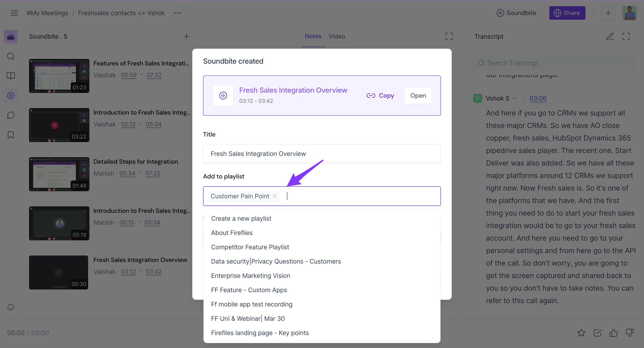Copy the soundbite link

(x=380, y=96)
